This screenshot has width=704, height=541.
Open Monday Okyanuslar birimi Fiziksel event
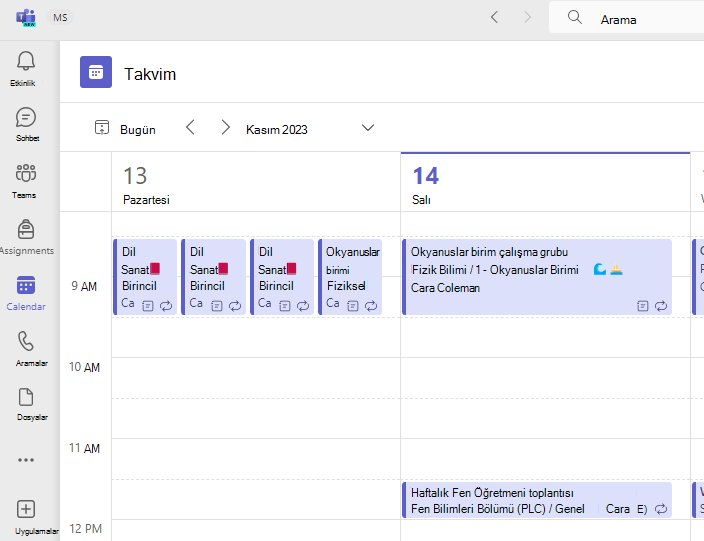pos(350,277)
